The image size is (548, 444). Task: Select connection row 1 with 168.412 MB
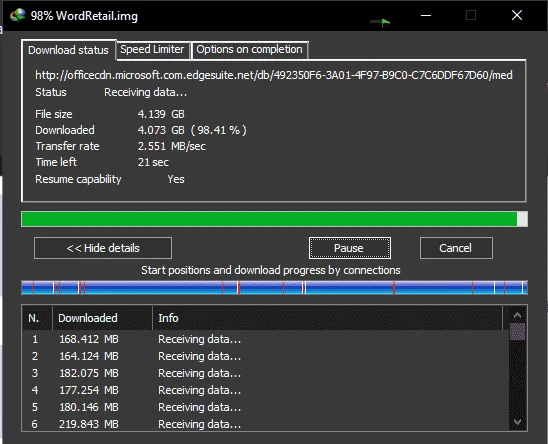[265, 339]
